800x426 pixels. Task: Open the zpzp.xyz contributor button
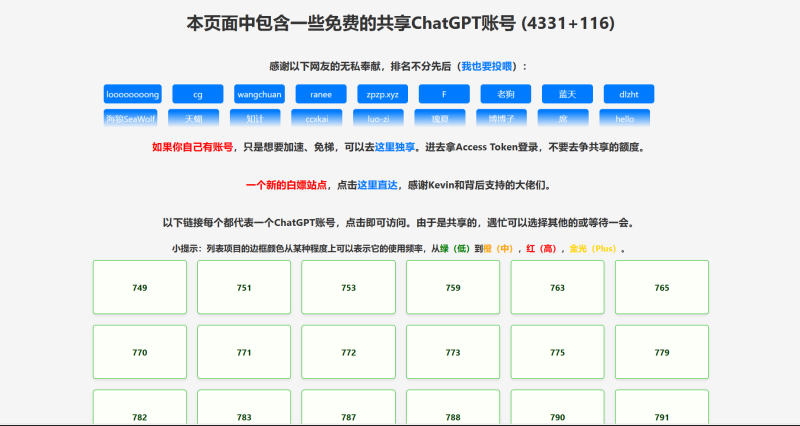pos(383,94)
